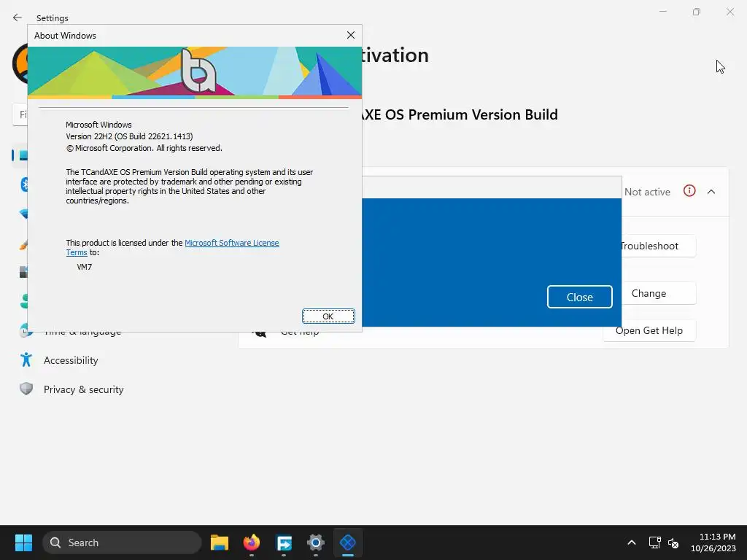Click the muted volume tray icon
The width and height of the screenshot is (747, 560).
[x=673, y=542]
